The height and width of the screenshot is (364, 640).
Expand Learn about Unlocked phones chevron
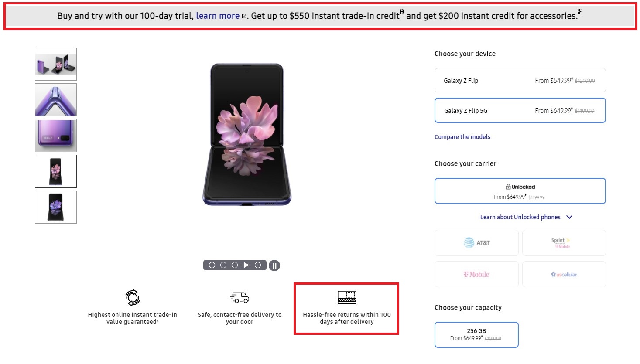tap(569, 217)
